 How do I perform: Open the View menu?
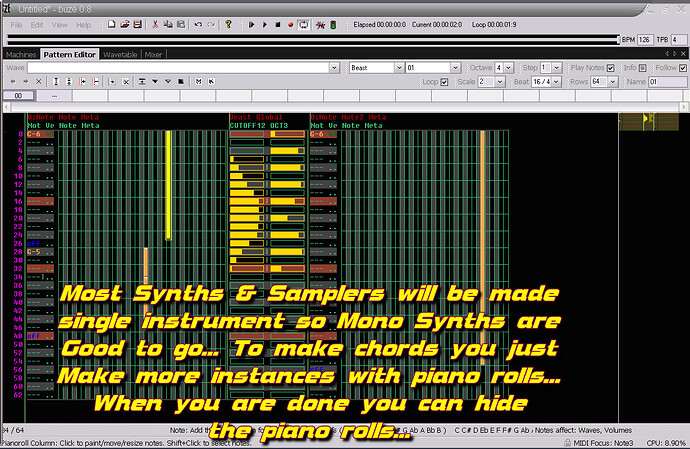[x=59, y=23]
